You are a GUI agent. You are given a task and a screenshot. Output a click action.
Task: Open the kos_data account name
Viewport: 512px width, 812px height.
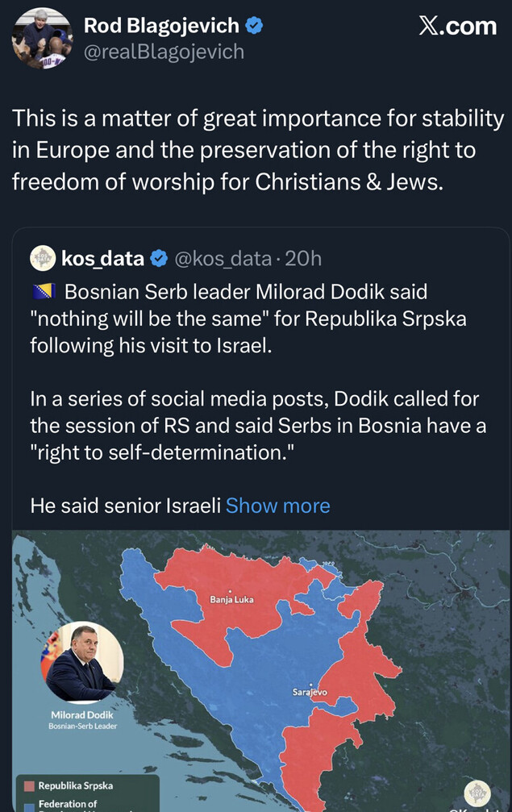(102, 258)
